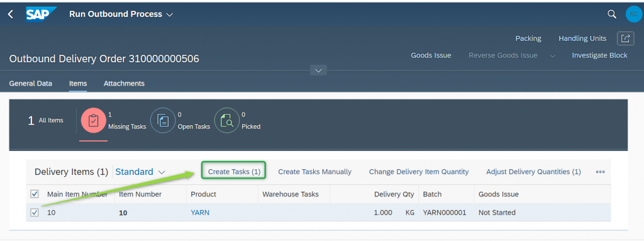
Task: Click the Delivery Qty column header
Action: pyautogui.click(x=394, y=194)
